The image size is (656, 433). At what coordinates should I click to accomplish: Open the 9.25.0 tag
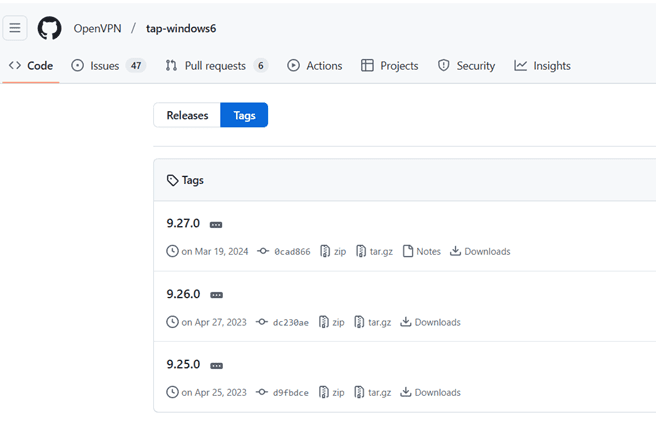tap(183, 364)
